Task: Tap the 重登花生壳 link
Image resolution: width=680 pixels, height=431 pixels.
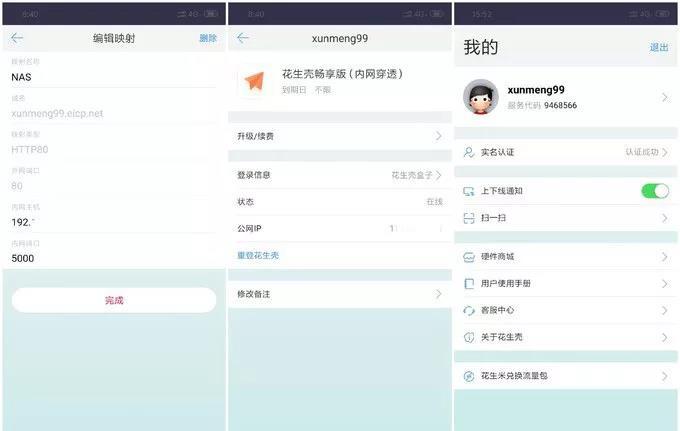Action: (258, 255)
